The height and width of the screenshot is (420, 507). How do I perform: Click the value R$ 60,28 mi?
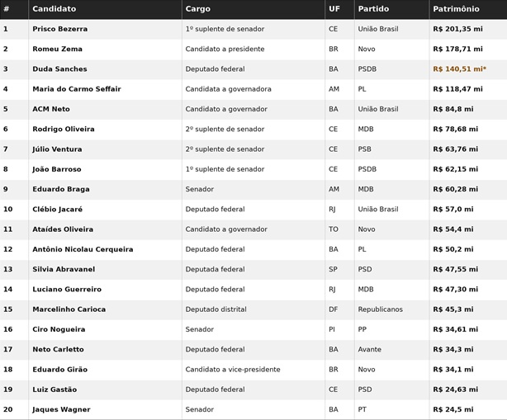click(x=456, y=189)
